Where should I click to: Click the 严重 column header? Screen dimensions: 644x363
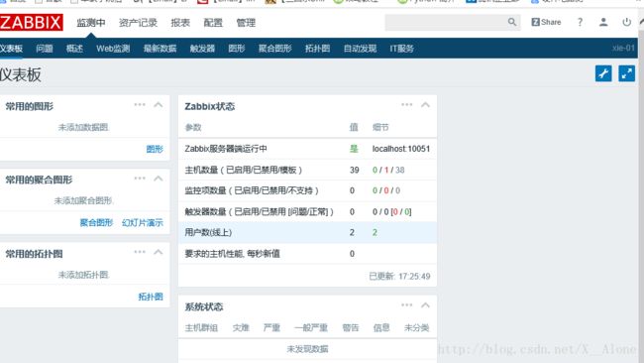point(271,327)
